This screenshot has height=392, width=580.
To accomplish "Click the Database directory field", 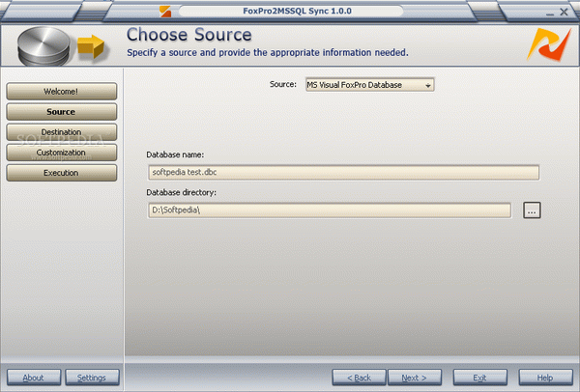I will (x=330, y=210).
